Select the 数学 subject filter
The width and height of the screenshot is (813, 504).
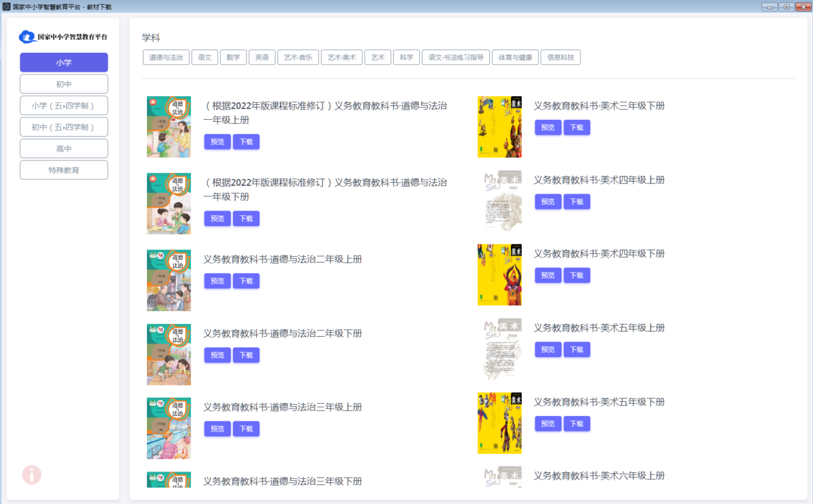click(x=233, y=57)
